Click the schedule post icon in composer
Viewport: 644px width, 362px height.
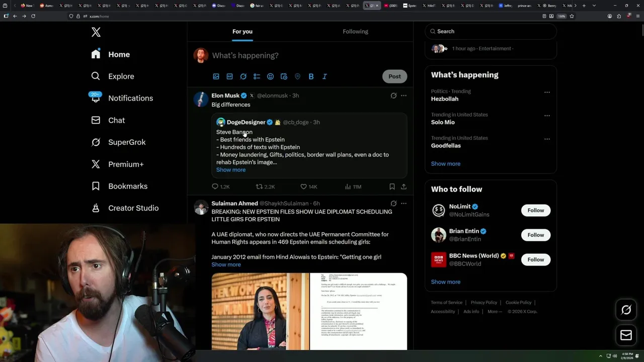284,76
